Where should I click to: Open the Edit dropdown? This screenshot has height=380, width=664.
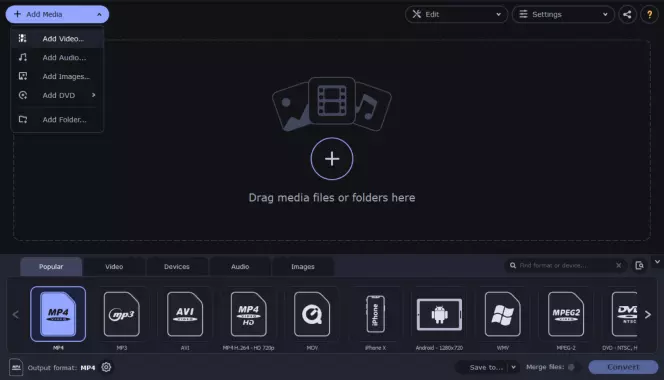456,14
